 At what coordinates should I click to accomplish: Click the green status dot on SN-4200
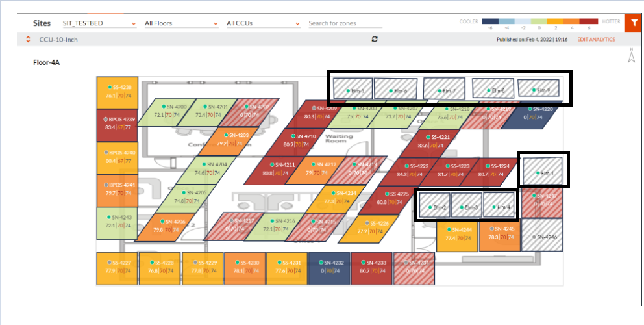click(164, 106)
